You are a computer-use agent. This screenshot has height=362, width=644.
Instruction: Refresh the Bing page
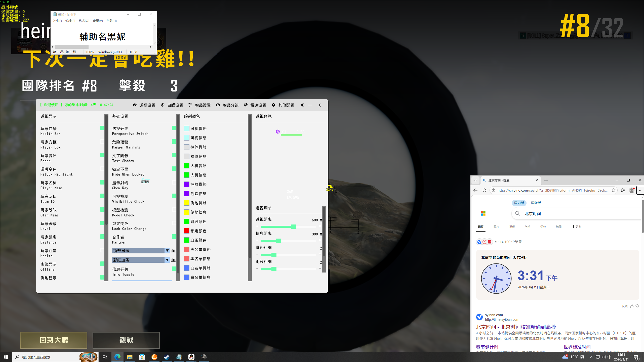484,190
